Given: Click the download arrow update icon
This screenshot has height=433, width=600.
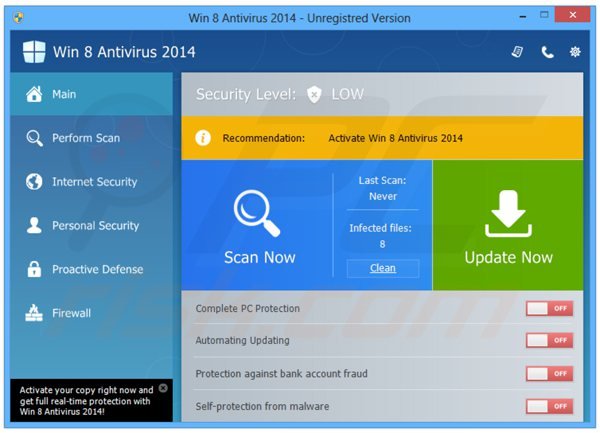Looking at the screenshot, I should point(508,213).
